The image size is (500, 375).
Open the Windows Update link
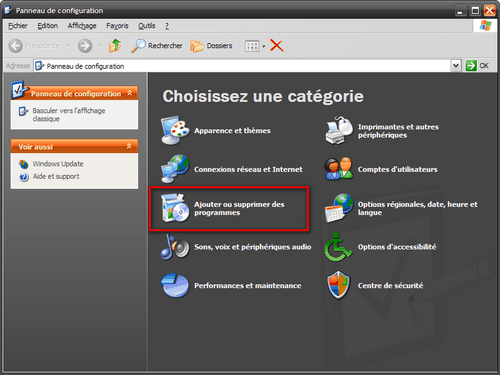(58, 164)
